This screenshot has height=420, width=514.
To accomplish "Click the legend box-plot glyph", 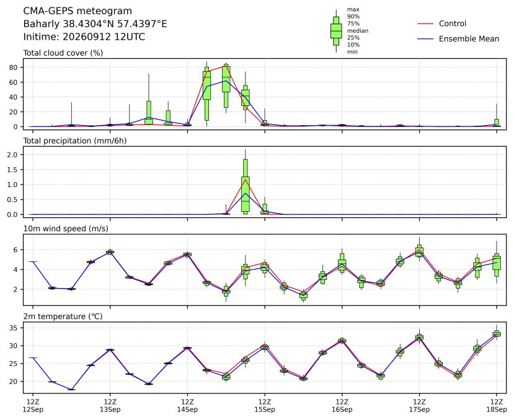I will 336,31.
